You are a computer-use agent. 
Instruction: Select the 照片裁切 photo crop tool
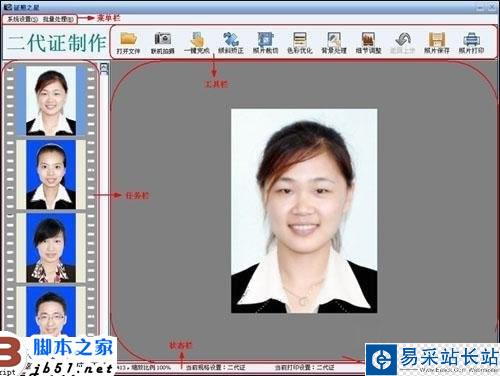[x=265, y=43]
